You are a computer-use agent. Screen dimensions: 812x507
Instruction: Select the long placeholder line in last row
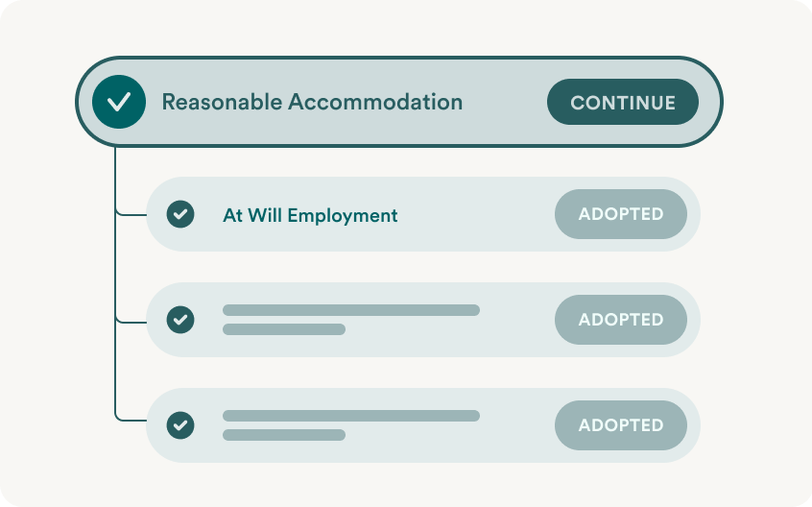coord(351,416)
